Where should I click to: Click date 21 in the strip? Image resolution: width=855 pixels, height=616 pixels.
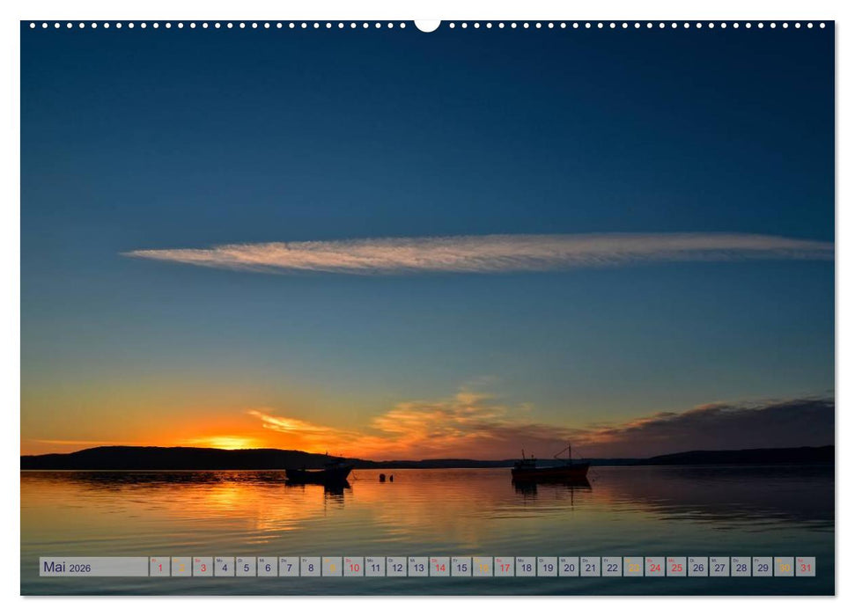590,568
